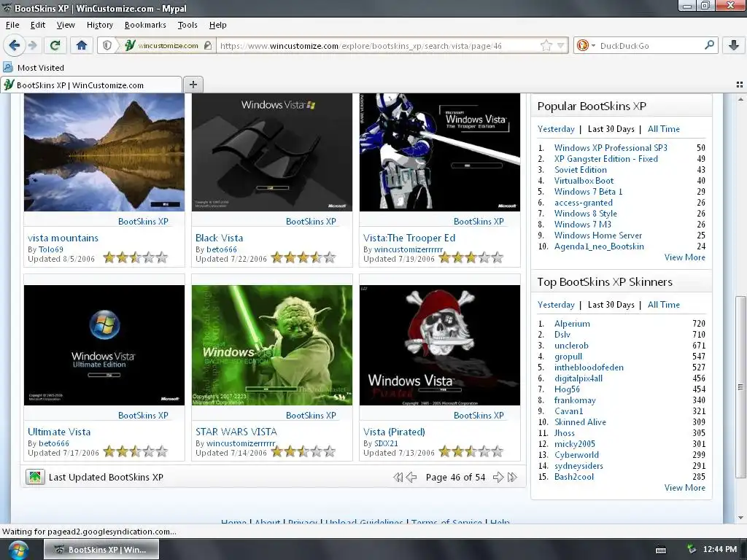Select the BootSkins XP browser tab
The width and height of the screenshot is (747, 560).
click(91, 85)
